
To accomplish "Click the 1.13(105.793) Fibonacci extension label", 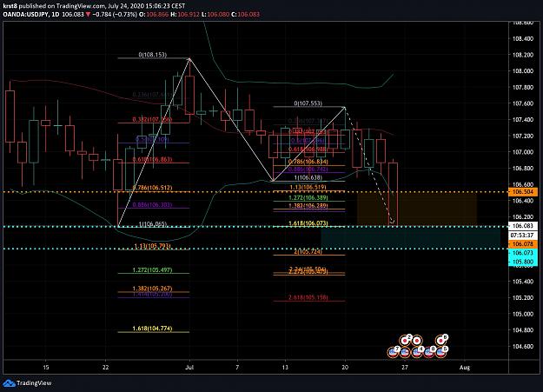I will [x=152, y=247].
